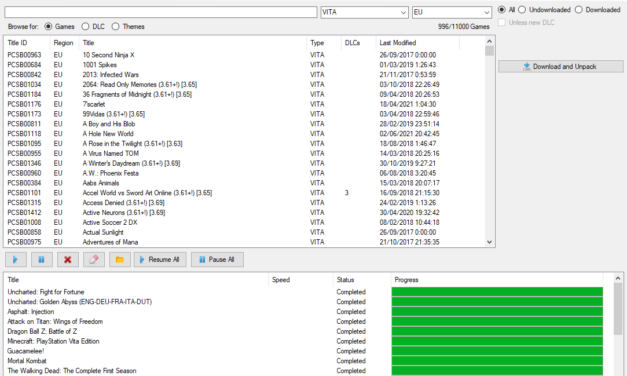Open the VITA platform dropdown

[364, 12]
